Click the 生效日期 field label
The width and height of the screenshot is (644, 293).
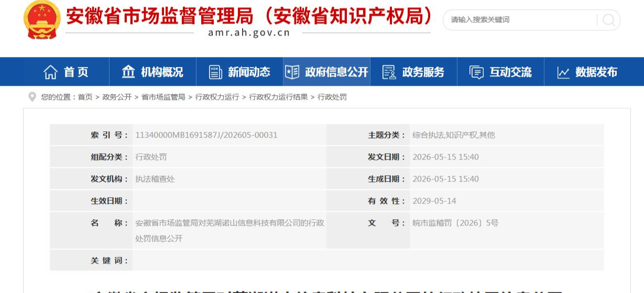pos(110,201)
